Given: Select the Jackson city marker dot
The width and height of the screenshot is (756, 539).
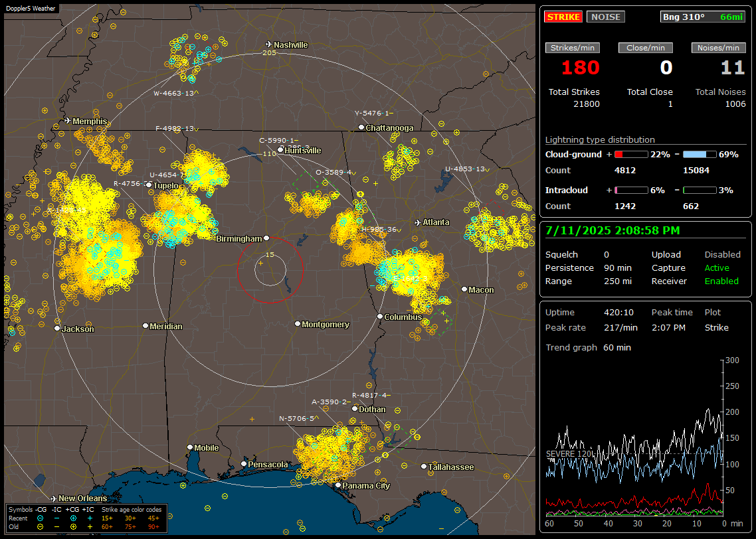Looking at the screenshot, I should pyautogui.click(x=57, y=328).
